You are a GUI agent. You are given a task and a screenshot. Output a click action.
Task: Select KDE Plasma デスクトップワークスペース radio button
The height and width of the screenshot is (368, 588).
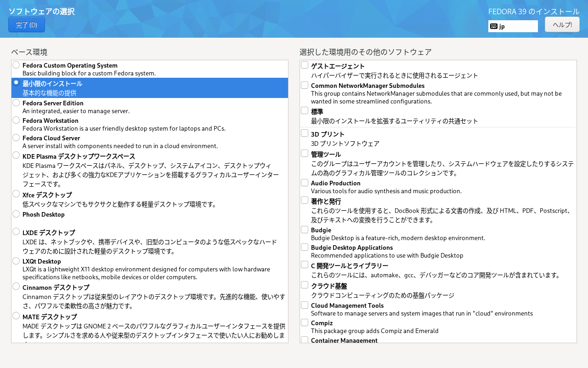pyautogui.click(x=16, y=155)
